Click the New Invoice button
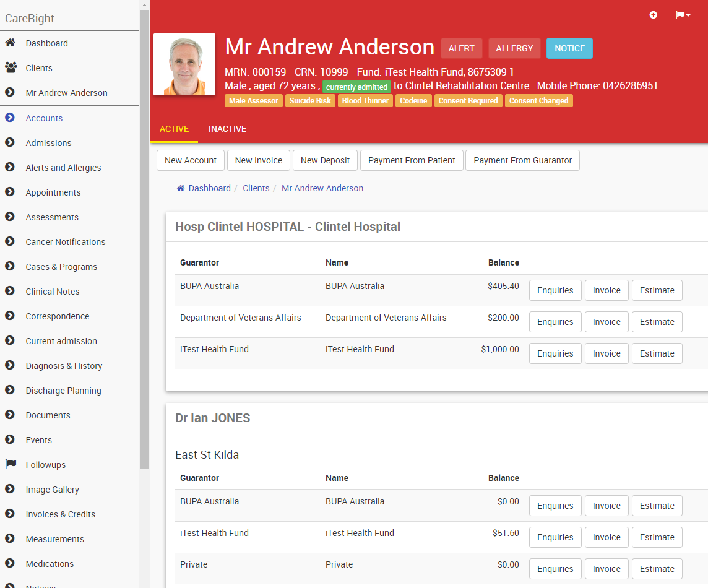Image resolution: width=708 pixels, height=588 pixels. pyautogui.click(x=258, y=160)
